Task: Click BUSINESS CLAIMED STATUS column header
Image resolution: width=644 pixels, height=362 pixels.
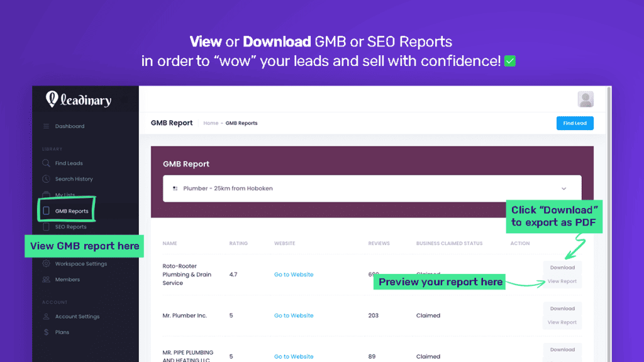Action: coord(449,243)
